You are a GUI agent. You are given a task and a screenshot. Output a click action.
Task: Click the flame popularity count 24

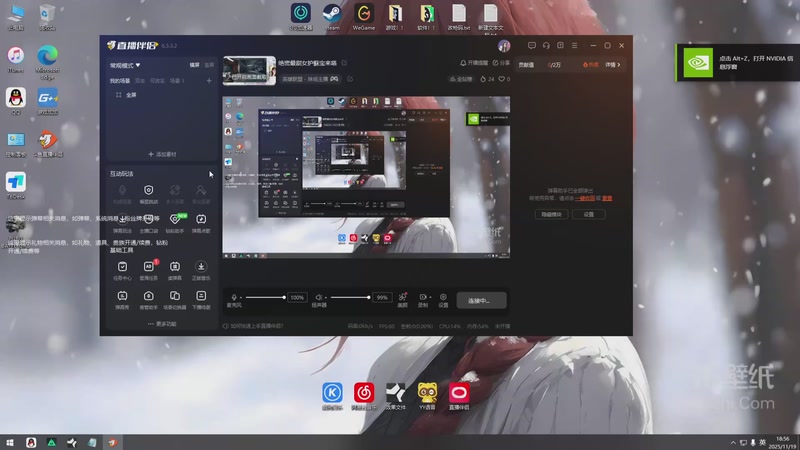pyautogui.click(x=487, y=79)
